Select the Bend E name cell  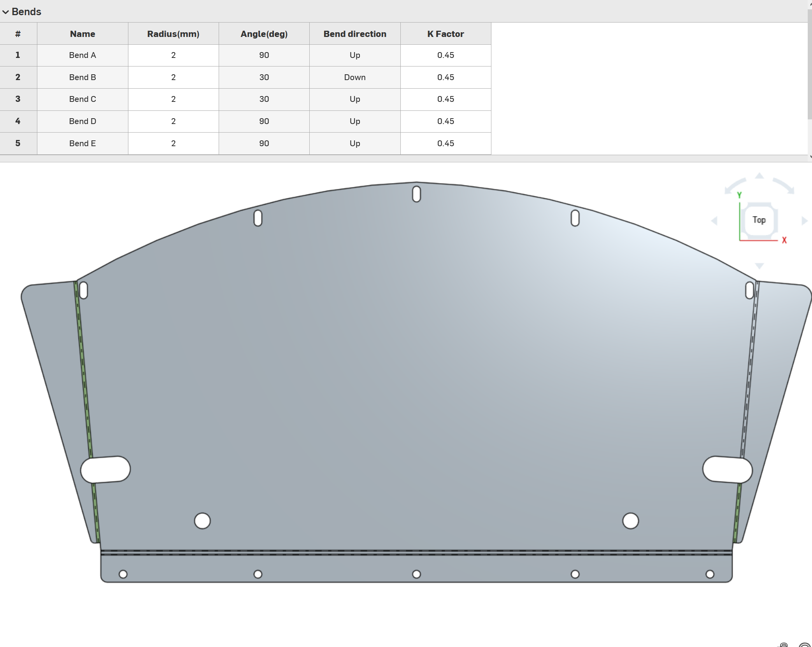(x=82, y=143)
